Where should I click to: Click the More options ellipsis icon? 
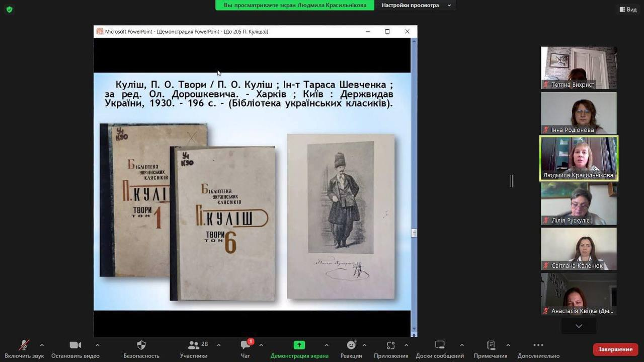538,345
